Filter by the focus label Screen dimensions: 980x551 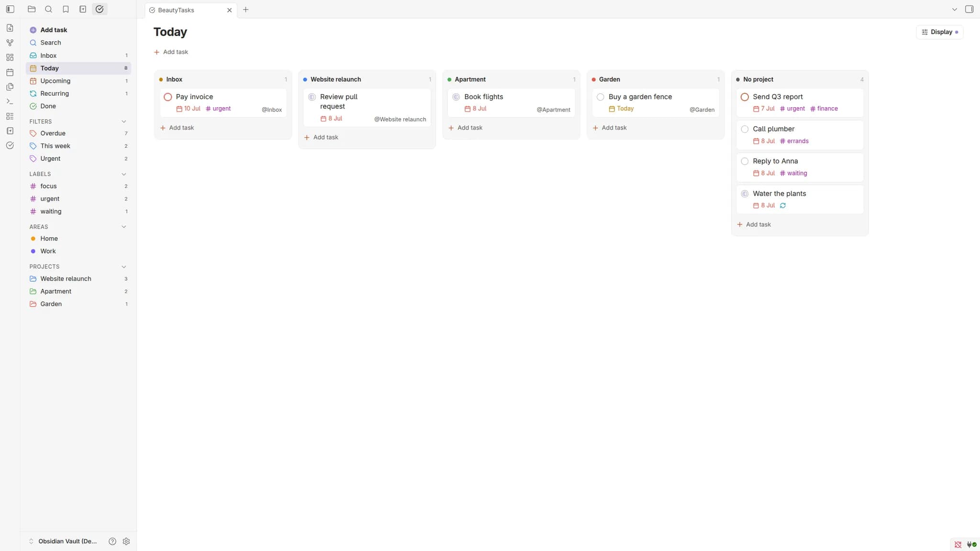78,186
